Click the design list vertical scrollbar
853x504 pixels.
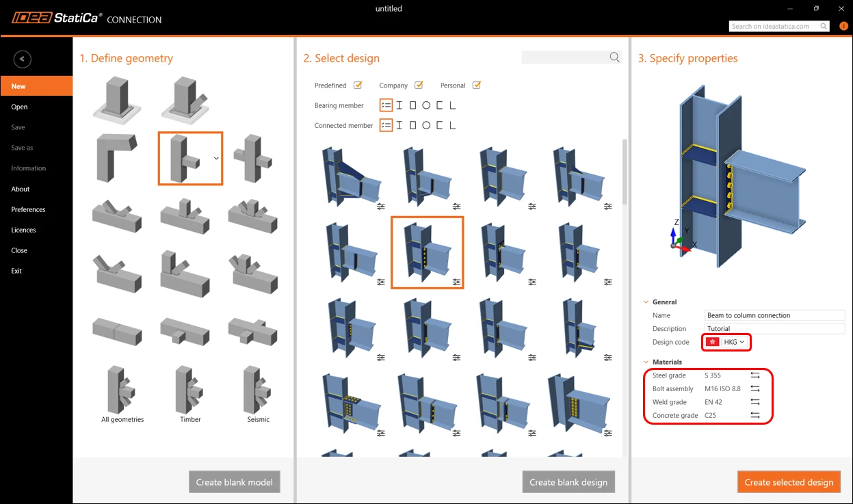(625, 172)
